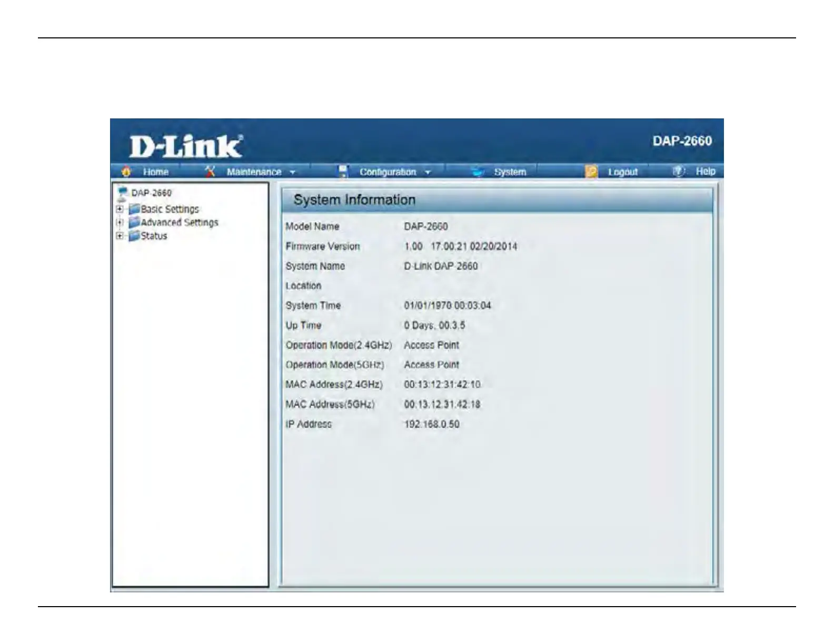Click the Home flame icon

pyautogui.click(x=126, y=172)
